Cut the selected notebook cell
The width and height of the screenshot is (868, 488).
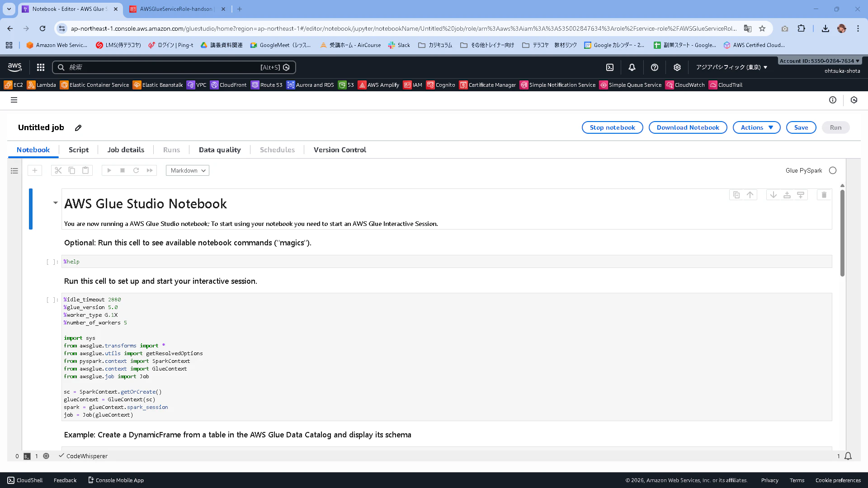[x=58, y=170]
